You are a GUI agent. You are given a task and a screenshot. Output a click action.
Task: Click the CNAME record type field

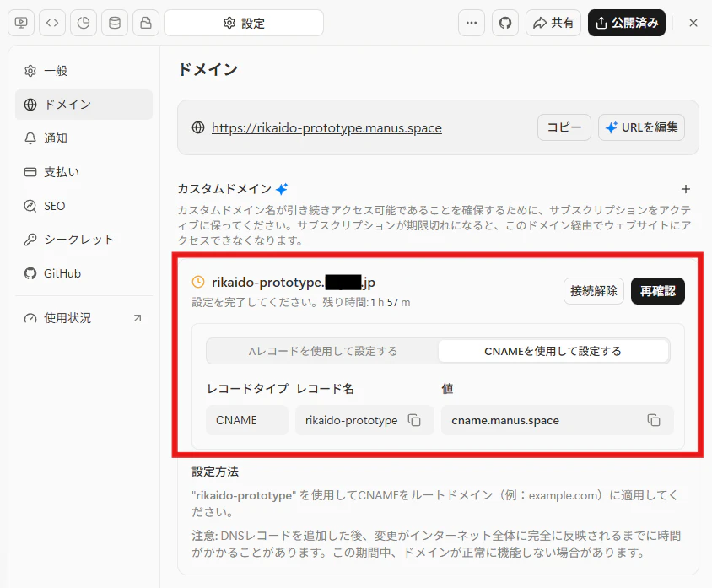click(247, 420)
